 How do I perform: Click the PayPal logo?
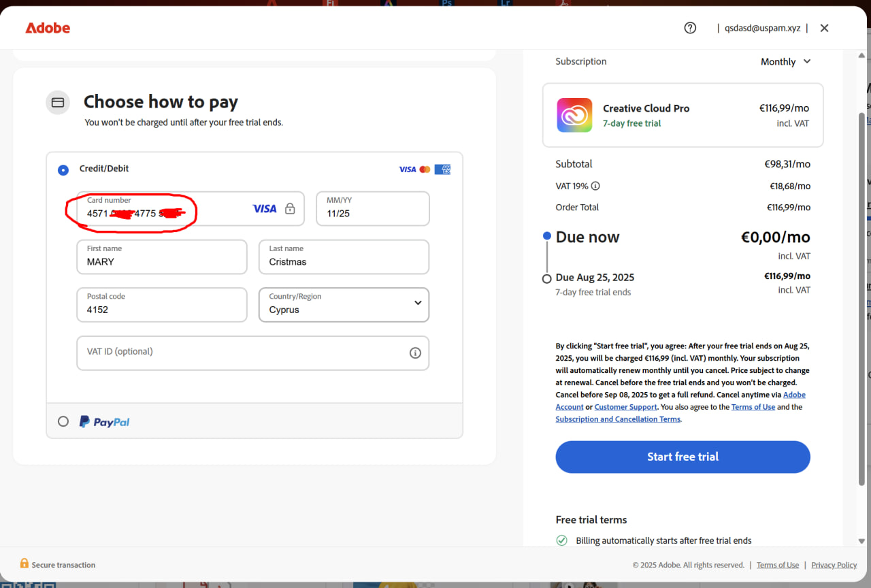point(104,422)
